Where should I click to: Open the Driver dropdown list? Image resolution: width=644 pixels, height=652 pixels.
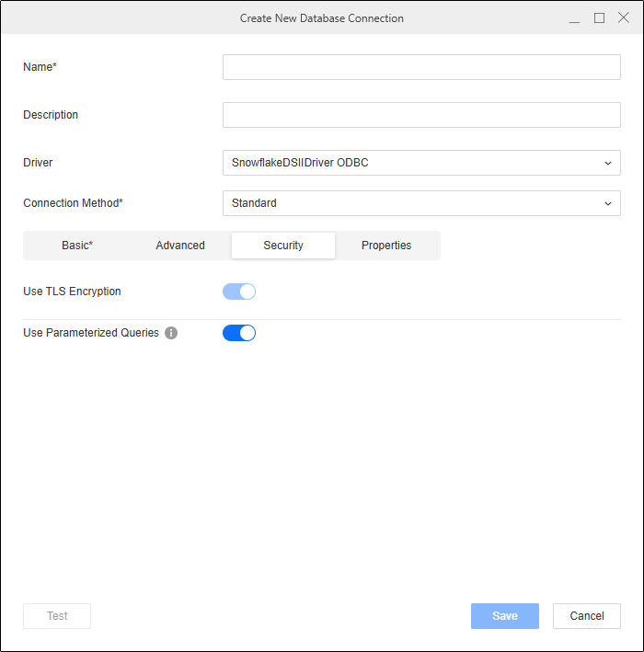point(421,163)
